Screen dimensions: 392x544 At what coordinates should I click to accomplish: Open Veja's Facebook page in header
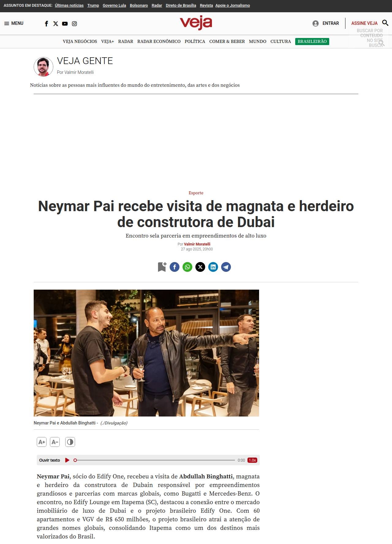(x=47, y=24)
